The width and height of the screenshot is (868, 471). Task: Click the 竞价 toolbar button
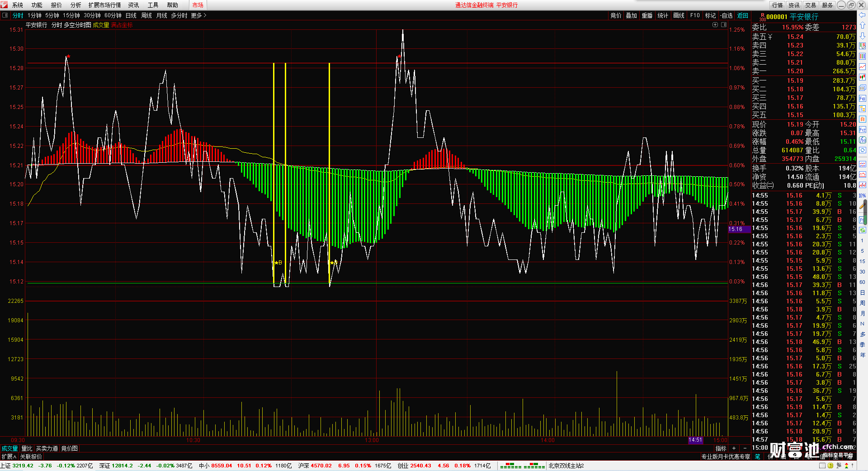pyautogui.click(x=616, y=15)
